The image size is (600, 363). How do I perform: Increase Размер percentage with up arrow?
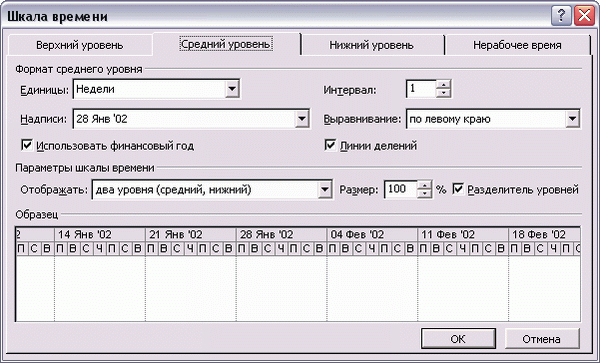pyautogui.click(x=424, y=185)
